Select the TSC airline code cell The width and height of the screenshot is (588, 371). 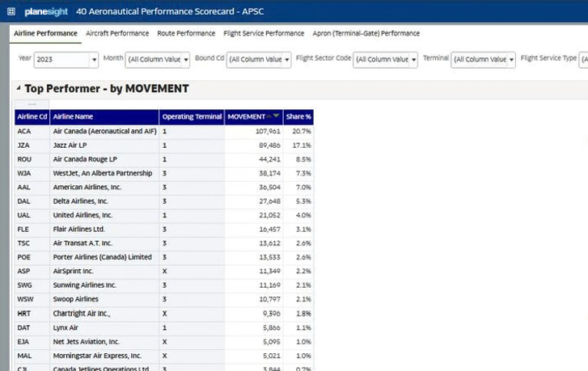click(x=32, y=243)
